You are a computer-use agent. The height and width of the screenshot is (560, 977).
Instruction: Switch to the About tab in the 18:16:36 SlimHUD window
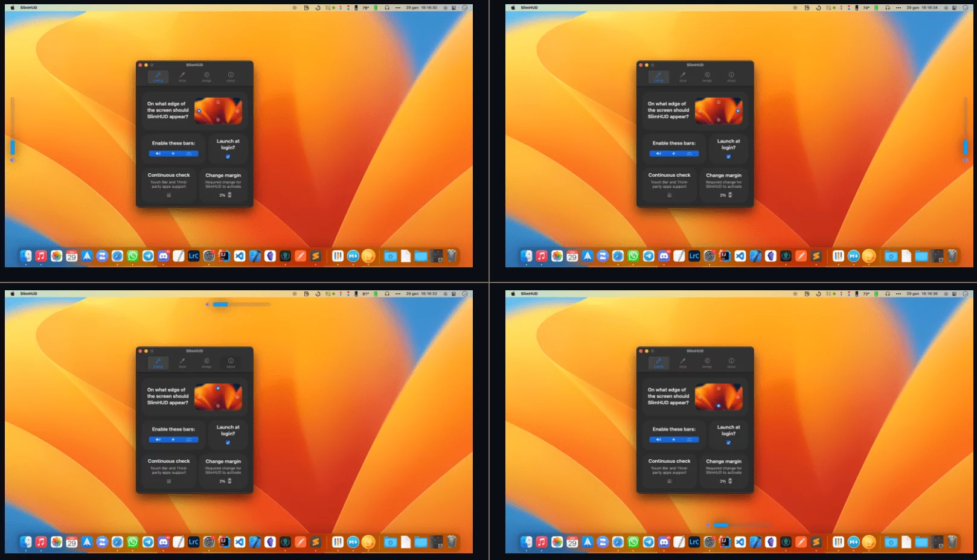point(731,363)
